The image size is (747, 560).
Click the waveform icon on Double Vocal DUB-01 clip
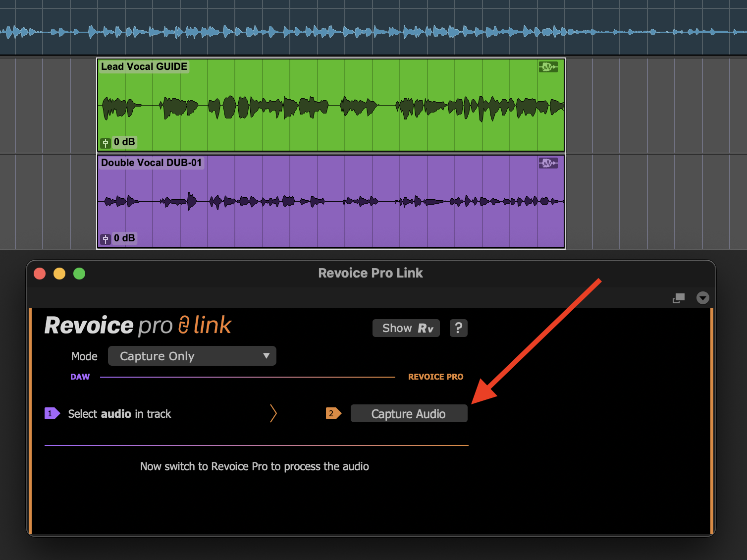coord(548,163)
